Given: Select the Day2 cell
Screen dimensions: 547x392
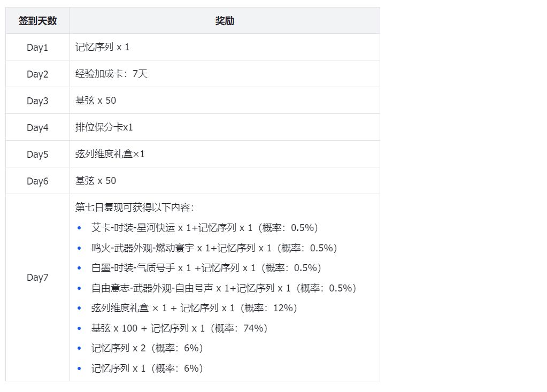Looking at the screenshot, I should pyautogui.click(x=37, y=74).
